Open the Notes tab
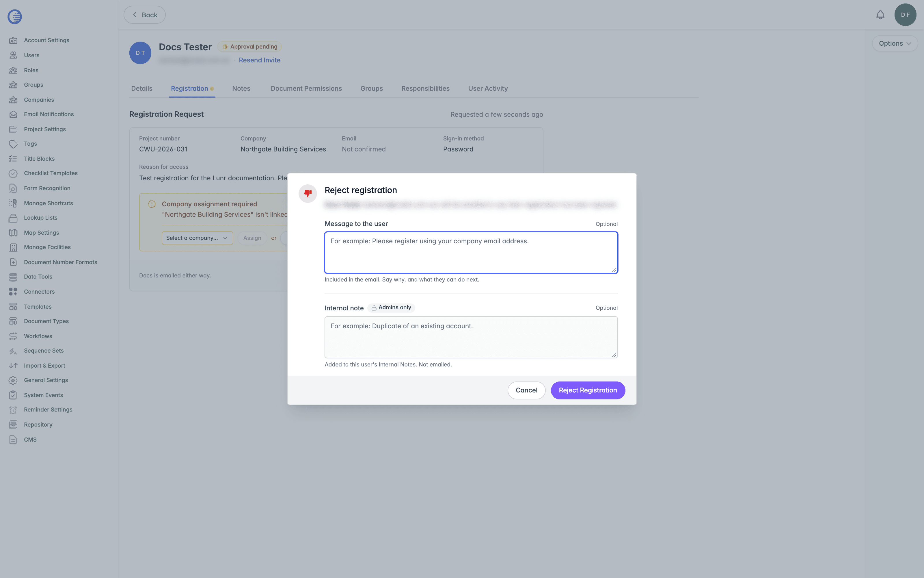924x578 pixels. pos(241,88)
